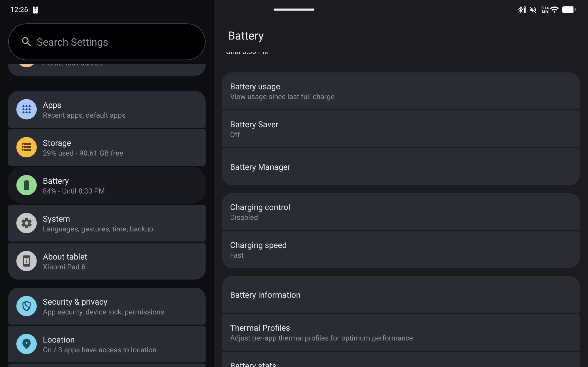Viewport: 588px width, 367px height.
Task: Tap the Apps grid icon
Action: 26,109
